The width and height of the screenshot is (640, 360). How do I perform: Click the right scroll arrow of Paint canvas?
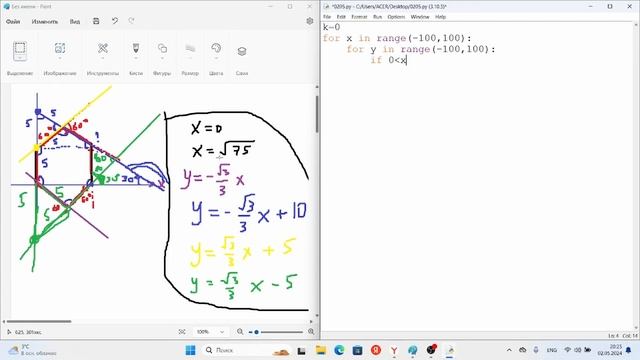click(x=311, y=322)
